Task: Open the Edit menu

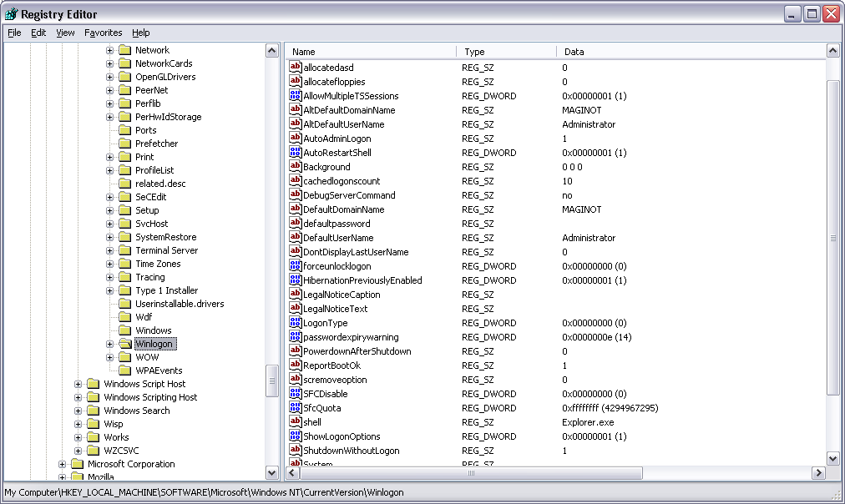Action: pyautogui.click(x=38, y=33)
